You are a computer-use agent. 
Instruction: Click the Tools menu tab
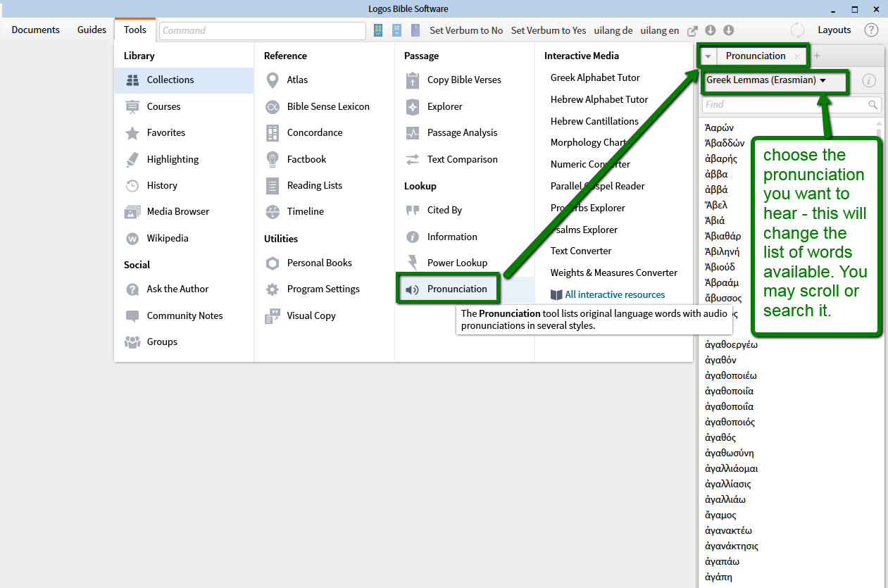click(135, 30)
